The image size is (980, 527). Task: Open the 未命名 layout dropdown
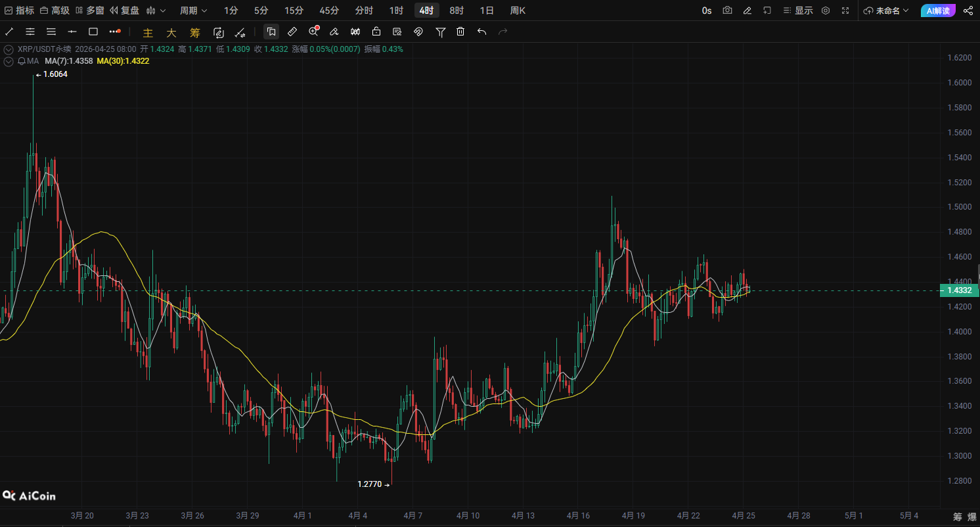[x=886, y=11]
